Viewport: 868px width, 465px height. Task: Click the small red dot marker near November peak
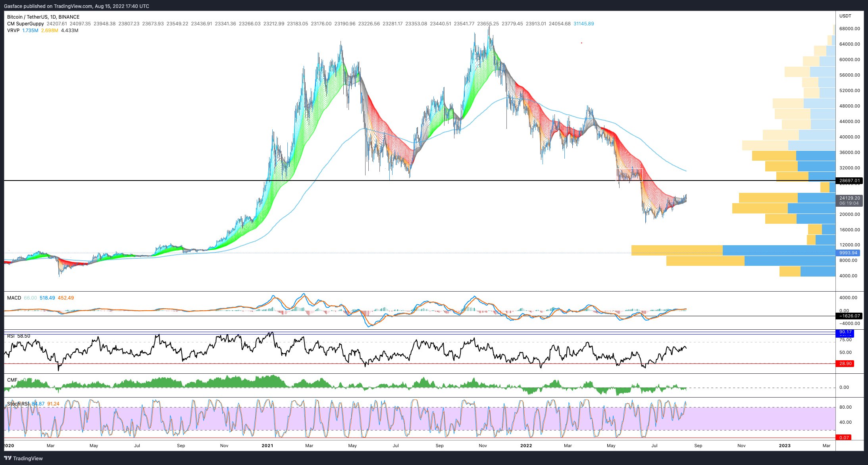pos(581,43)
